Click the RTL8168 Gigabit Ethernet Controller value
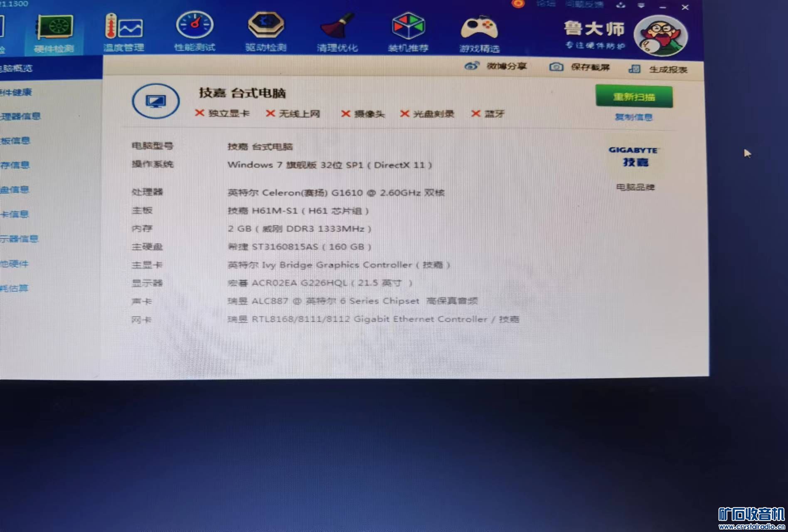788x532 pixels. pos(374,319)
